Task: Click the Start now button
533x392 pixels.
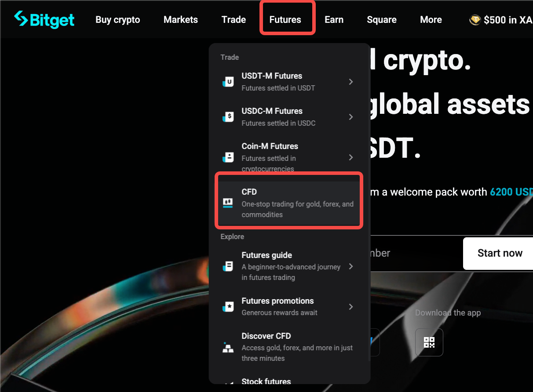Action: click(x=500, y=253)
